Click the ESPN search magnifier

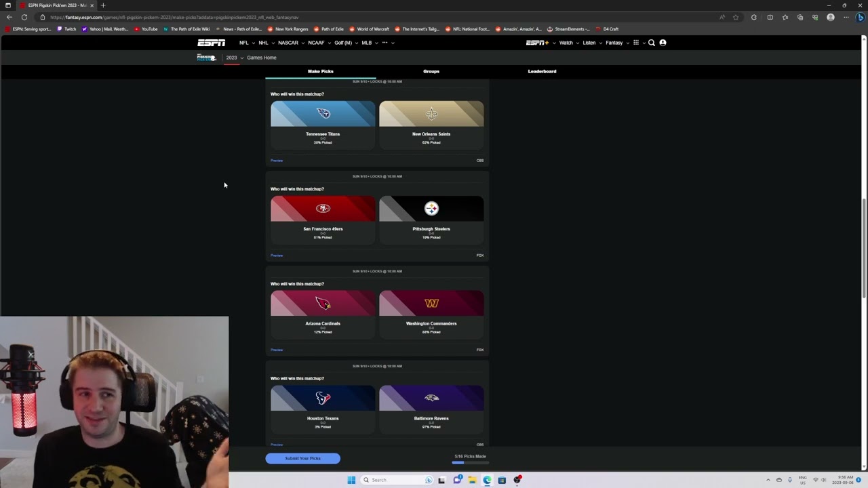652,43
